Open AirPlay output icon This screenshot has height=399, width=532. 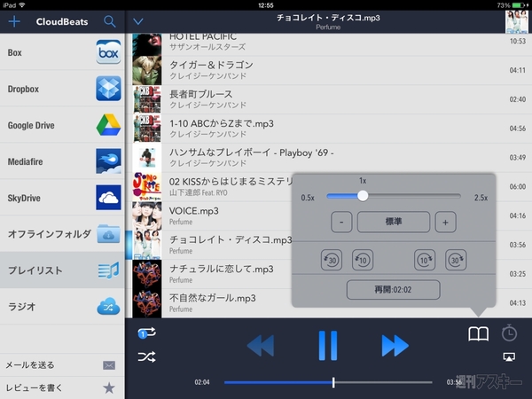pos(509,356)
